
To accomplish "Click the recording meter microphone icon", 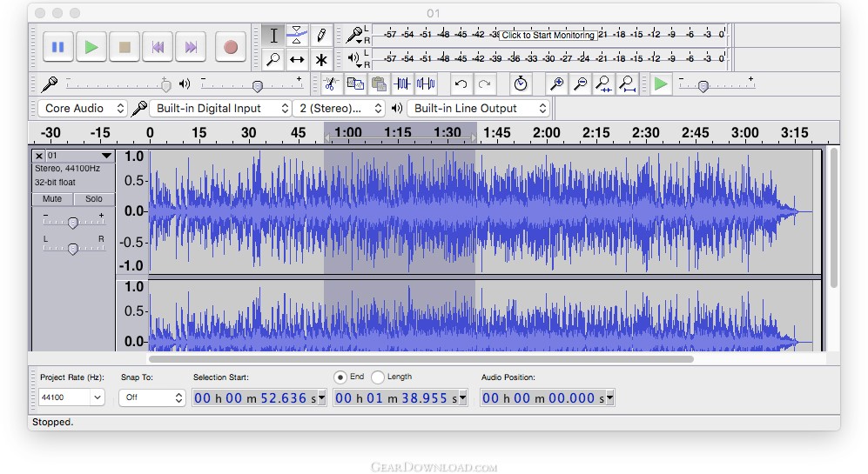I will click(x=354, y=35).
